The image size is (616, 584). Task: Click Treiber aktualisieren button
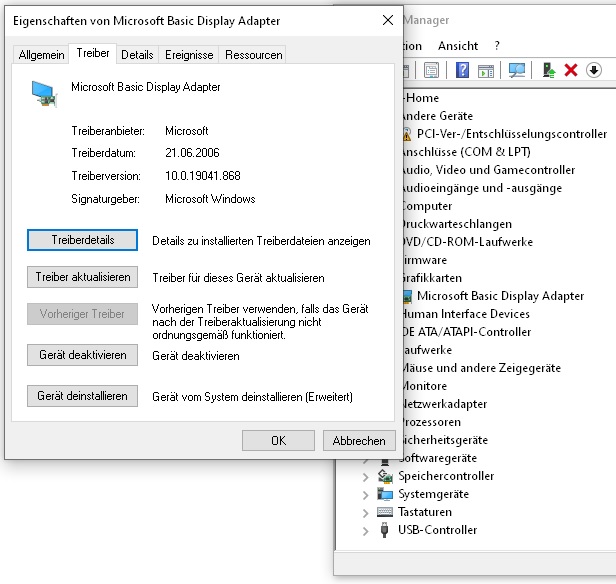[x=82, y=277]
